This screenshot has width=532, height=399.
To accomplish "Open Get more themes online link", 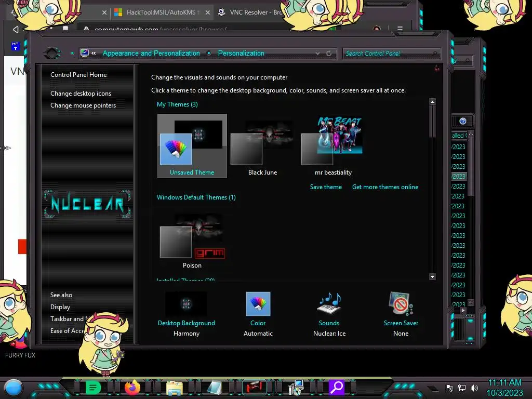I will coord(385,187).
